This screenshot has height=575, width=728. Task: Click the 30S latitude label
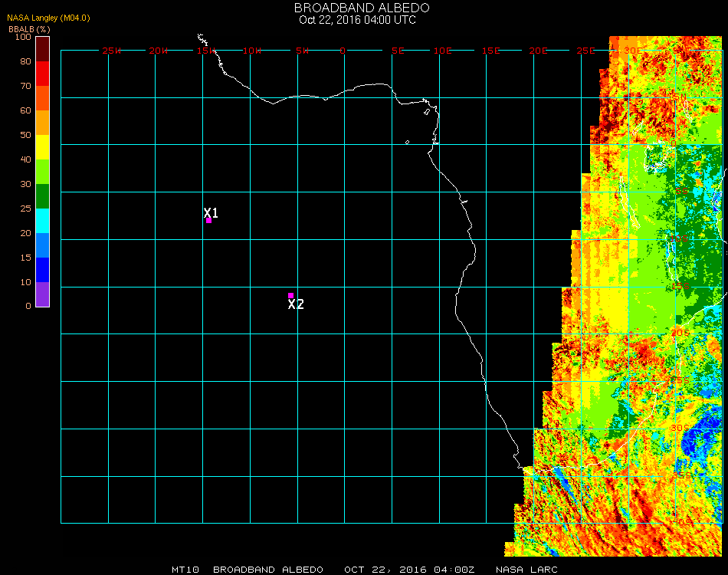click(x=680, y=428)
